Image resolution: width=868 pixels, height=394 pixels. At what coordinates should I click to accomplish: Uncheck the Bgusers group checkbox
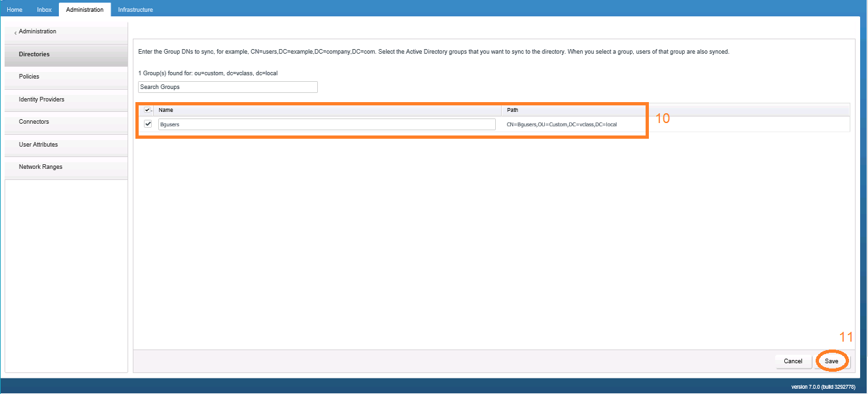[148, 124]
